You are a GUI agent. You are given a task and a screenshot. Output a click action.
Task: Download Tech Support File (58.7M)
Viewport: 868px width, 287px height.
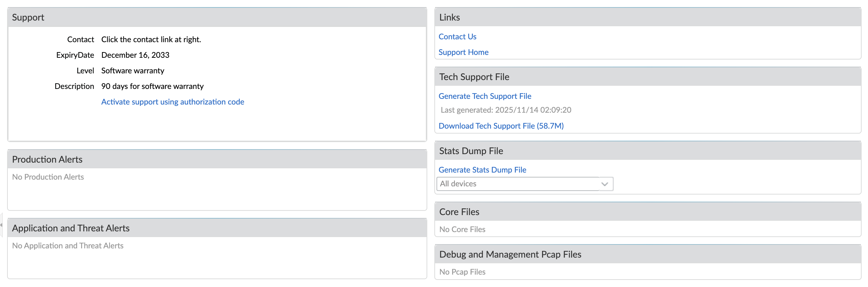501,126
